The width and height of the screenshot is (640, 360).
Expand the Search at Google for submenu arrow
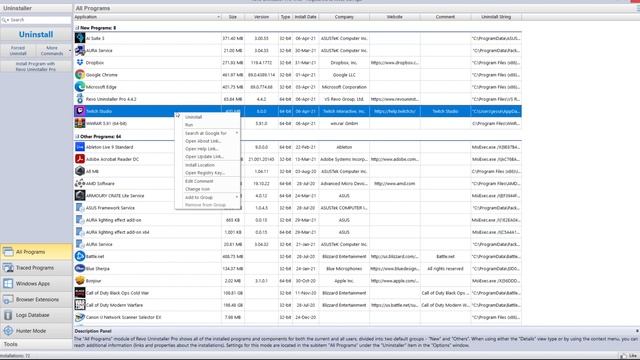(237, 133)
